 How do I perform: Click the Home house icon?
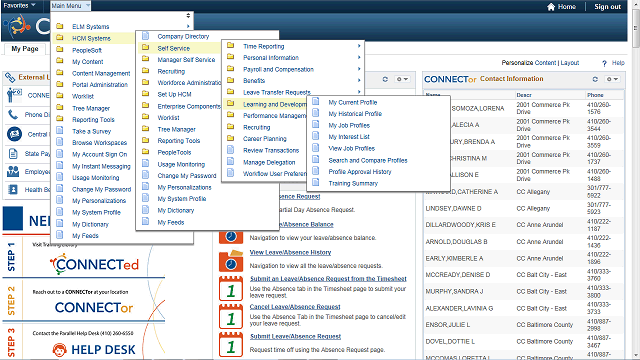[551, 7]
